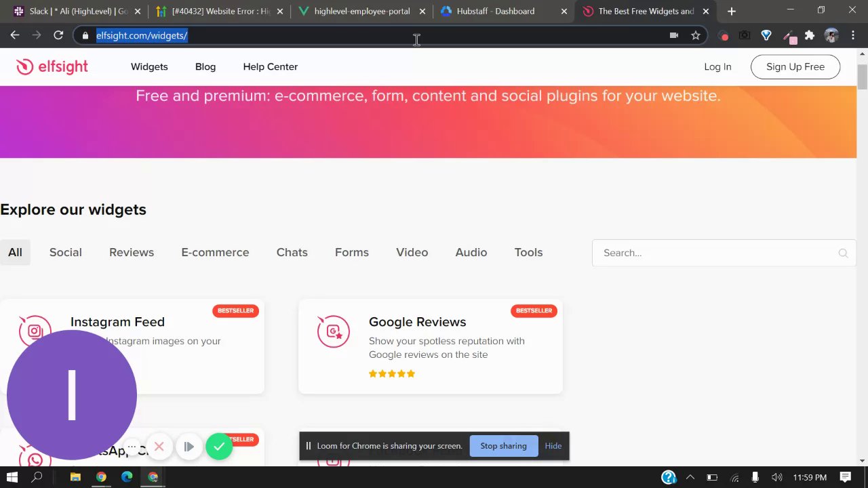Open the volume control in system tray
The image size is (868, 488).
[777, 477]
